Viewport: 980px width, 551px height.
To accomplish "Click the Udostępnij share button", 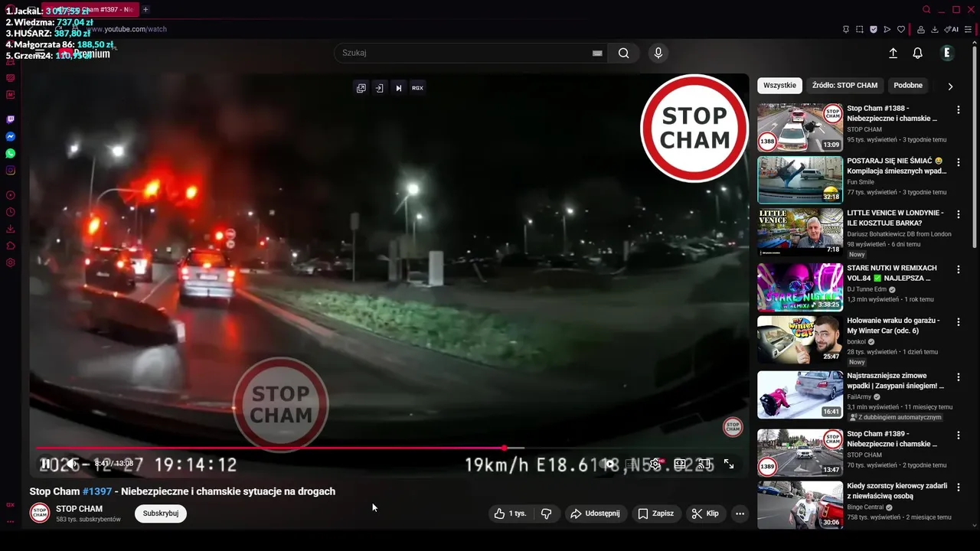I will pyautogui.click(x=595, y=514).
